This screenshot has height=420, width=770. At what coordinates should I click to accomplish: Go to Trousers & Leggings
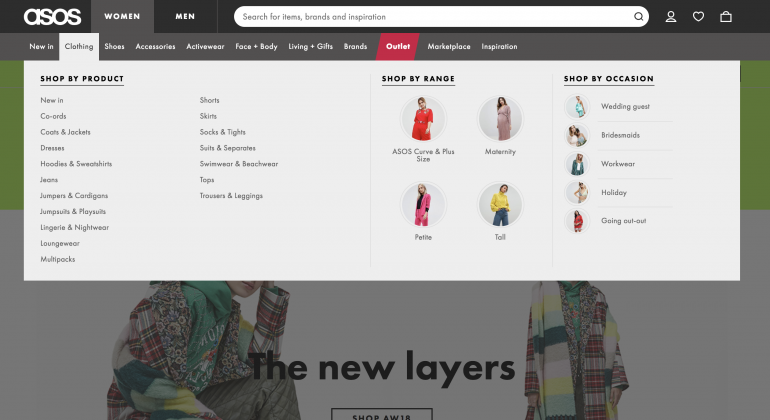231,196
